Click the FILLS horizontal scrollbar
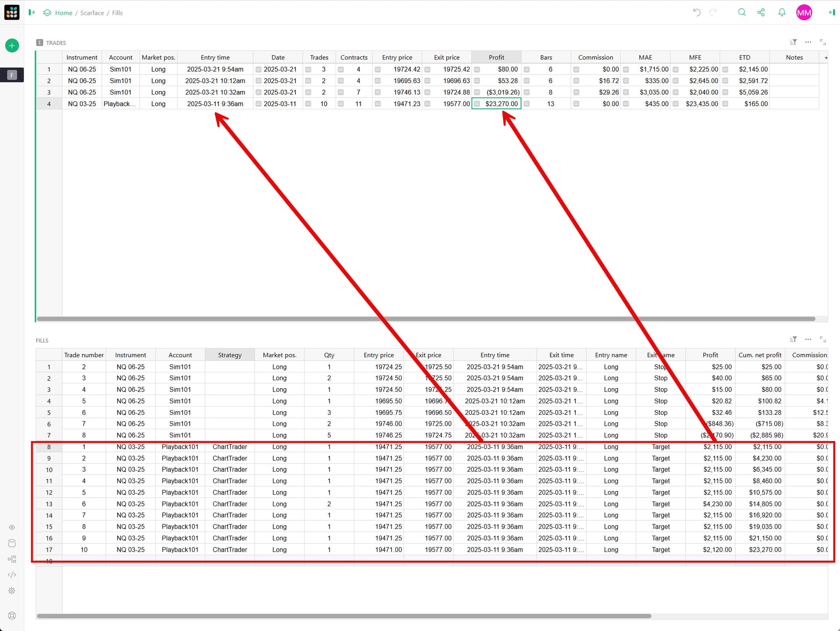Screen dimensions: 840x631 point(344,616)
